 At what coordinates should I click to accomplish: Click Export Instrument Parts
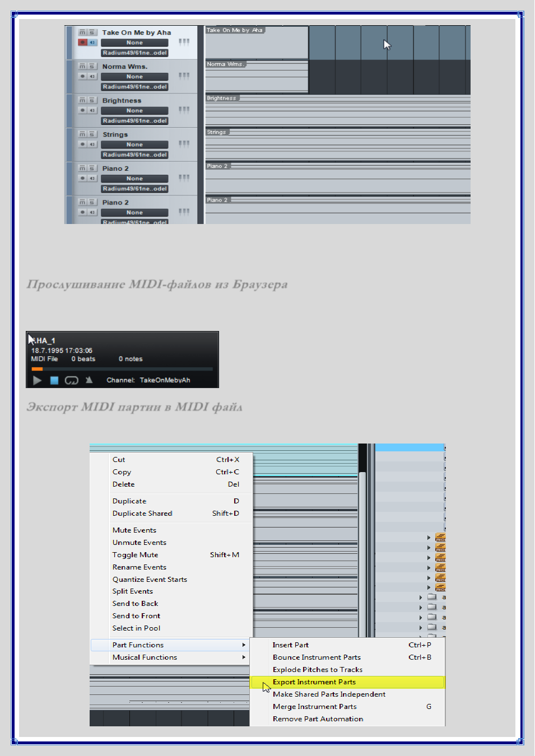point(347,682)
